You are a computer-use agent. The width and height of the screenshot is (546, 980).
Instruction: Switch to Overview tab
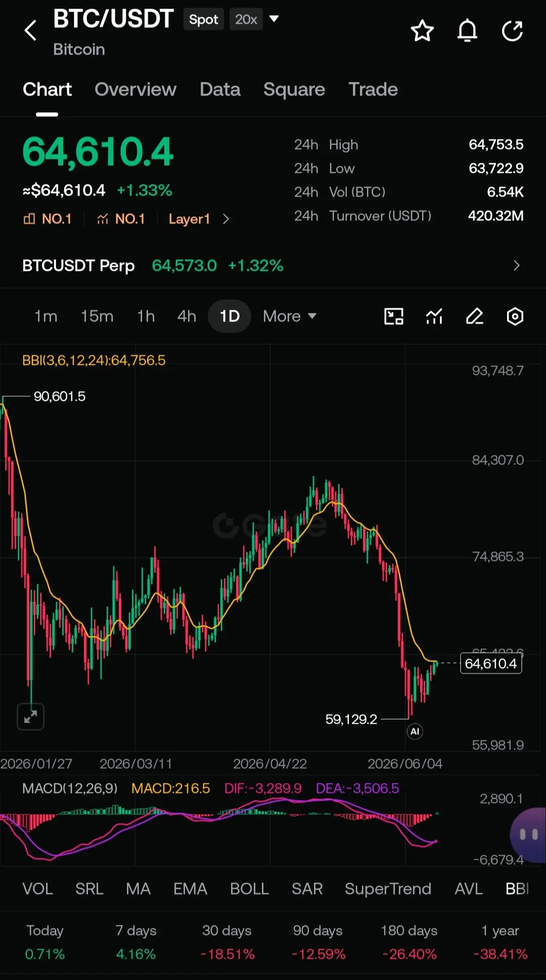[x=135, y=89]
